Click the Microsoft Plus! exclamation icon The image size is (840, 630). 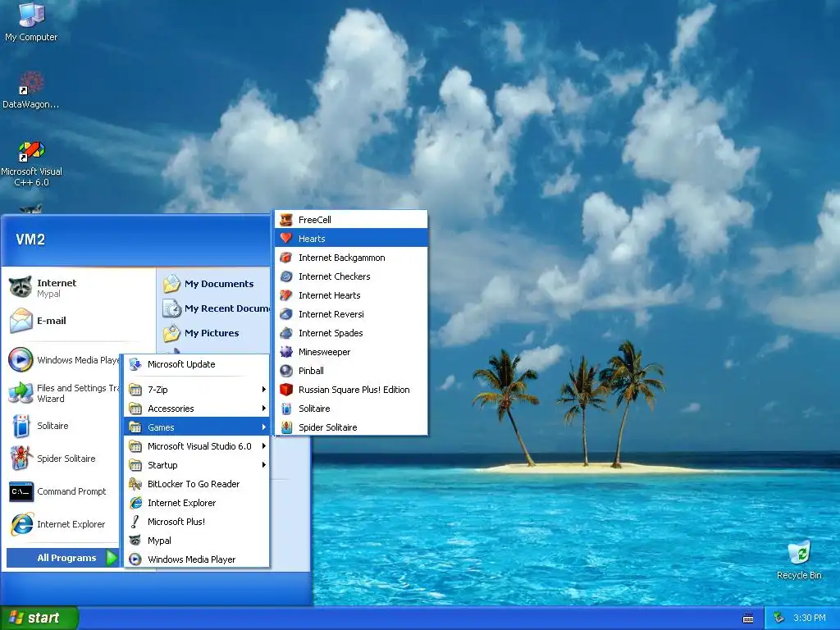135,522
